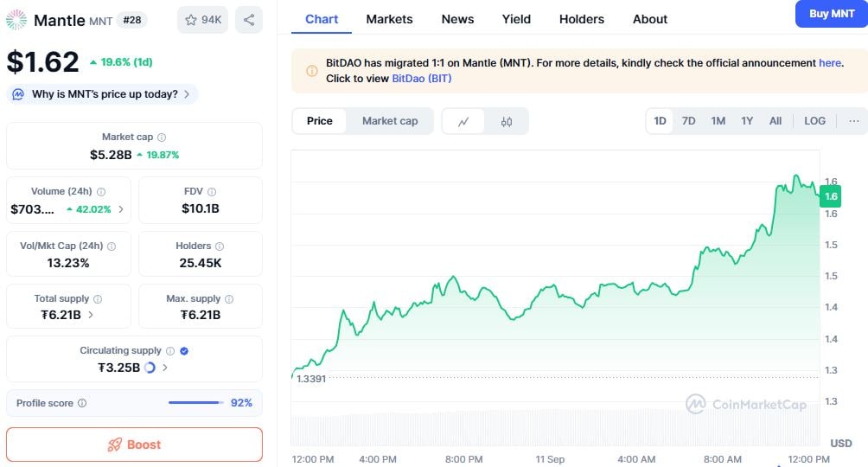
Task: Select 7D time range
Action: click(x=688, y=121)
